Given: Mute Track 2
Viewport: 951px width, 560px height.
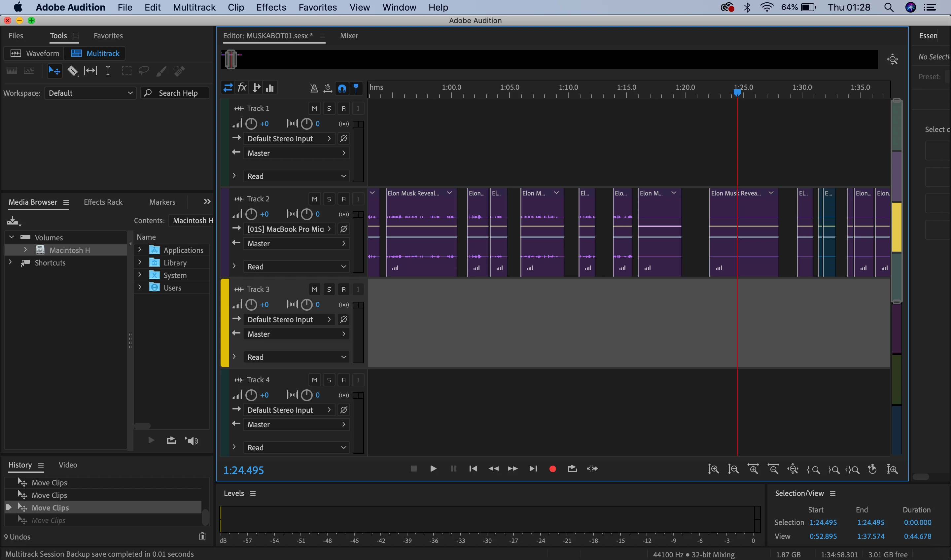Looking at the screenshot, I should point(314,199).
